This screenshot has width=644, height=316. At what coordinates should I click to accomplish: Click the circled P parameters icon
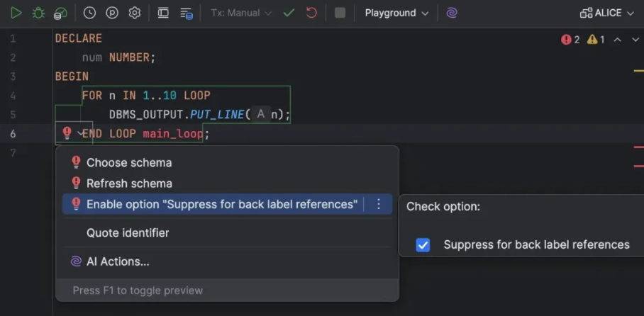click(x=112, y=13)
